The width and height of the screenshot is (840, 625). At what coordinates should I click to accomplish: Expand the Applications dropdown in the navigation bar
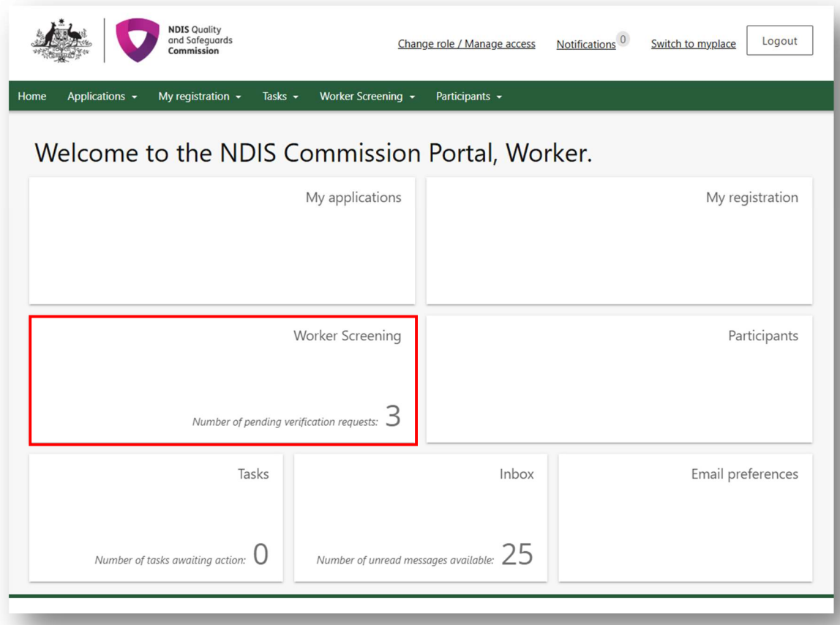click(102, 96)
